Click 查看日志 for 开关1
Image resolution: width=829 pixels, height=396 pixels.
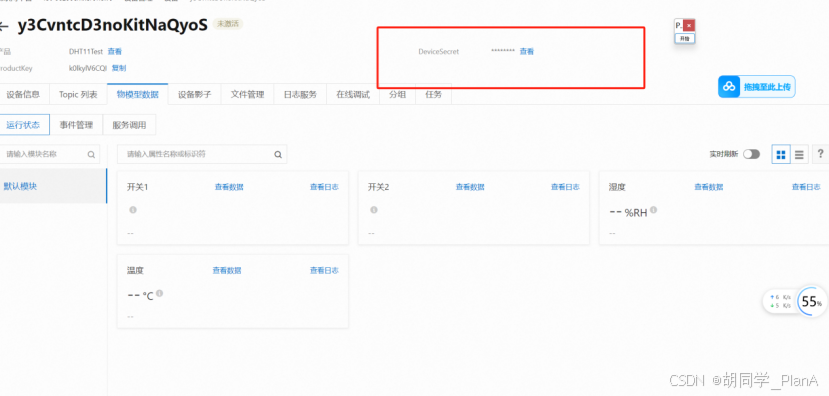click(x=324, y=187)
